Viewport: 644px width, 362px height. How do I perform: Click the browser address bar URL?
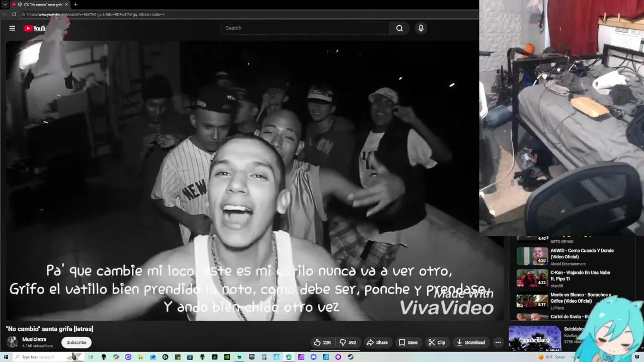[x=96, y=14]
